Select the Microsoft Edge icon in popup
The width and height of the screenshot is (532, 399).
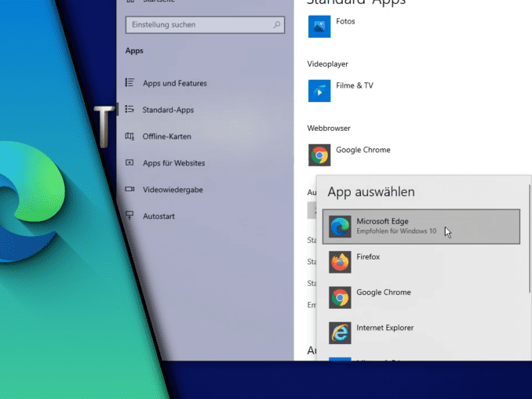coord(340,227)
